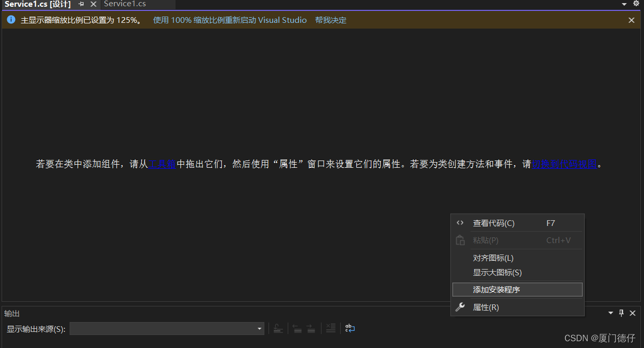Select 添加安装程序 from the context menu
644x348 pixels.
518,290
